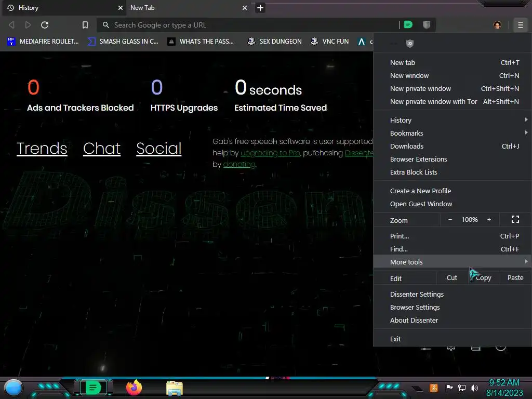532x399 pixels.
Task: Open the volume speaker tray icon
Action: pos(474,388)
